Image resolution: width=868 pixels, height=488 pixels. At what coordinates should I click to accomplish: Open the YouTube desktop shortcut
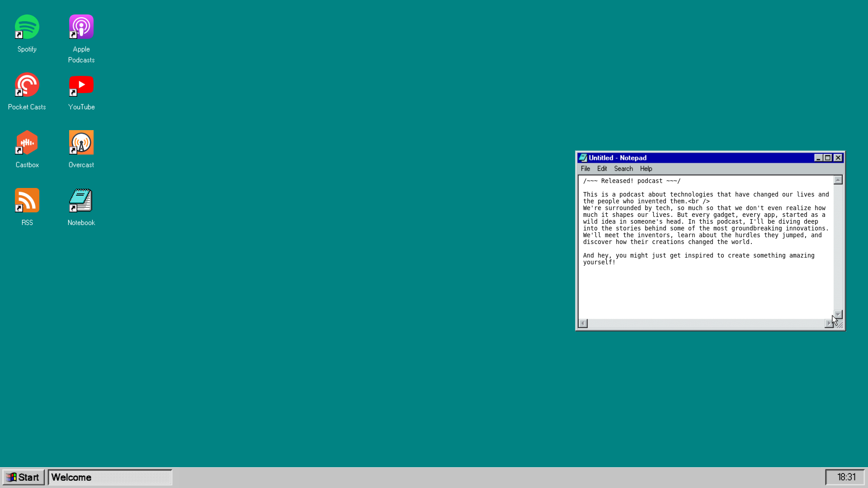click(81, 85)
